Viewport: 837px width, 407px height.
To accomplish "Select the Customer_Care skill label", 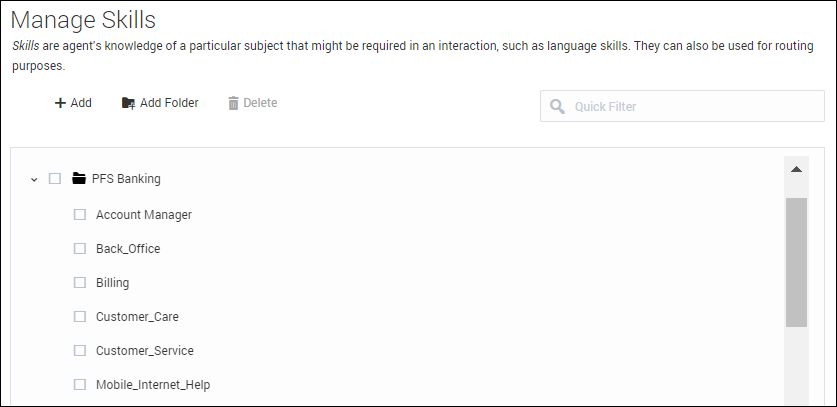I will point(137,316).
